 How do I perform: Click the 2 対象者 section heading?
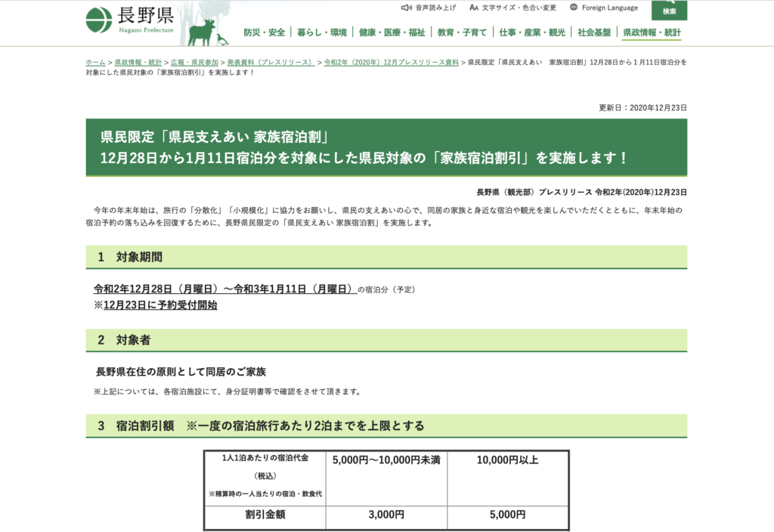click(386, 340)
